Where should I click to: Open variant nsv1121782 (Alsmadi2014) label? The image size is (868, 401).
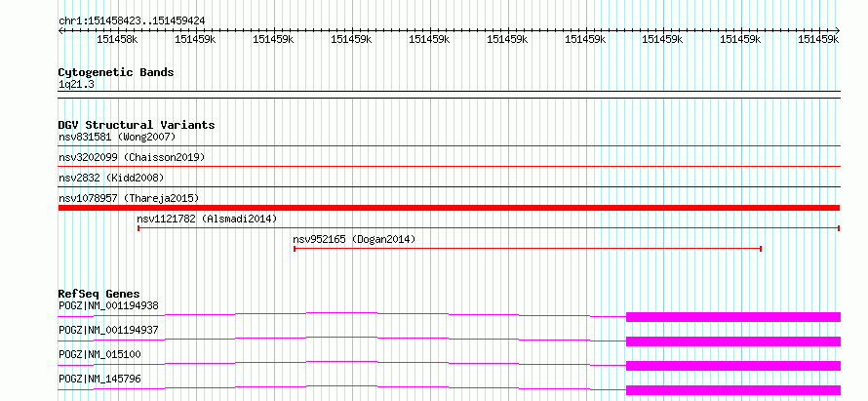207,219
